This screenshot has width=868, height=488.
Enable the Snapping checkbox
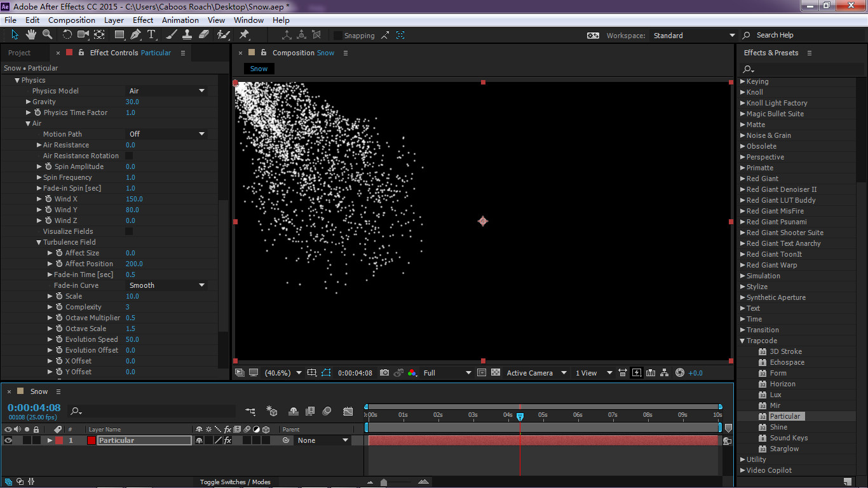click(338, 36)
